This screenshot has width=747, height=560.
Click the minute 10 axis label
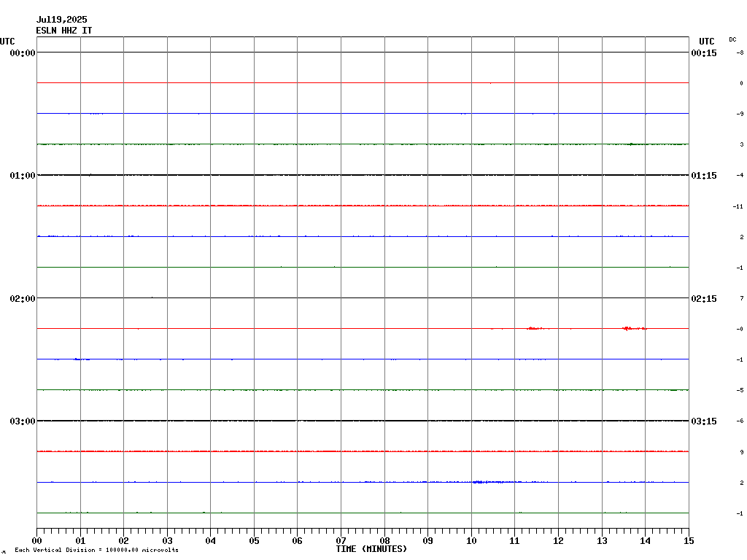point(471,541)
